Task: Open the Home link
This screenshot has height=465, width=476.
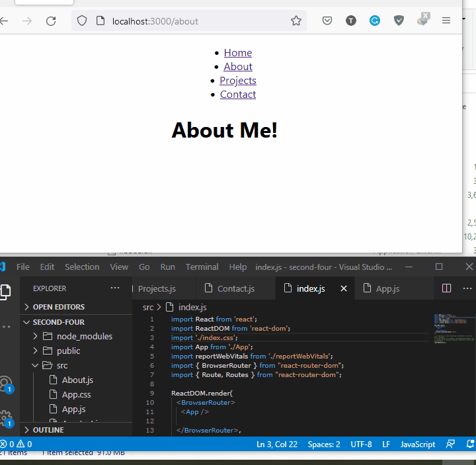Action: point(238,52)
